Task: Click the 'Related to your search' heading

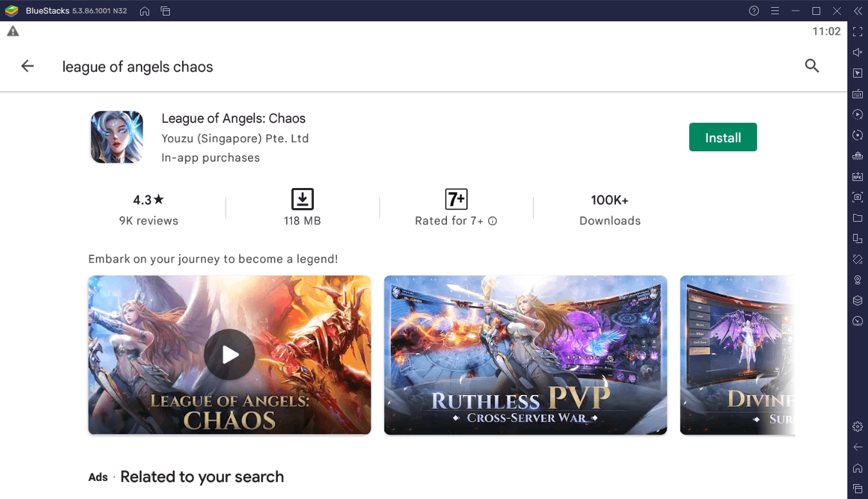Action: click(x=202, y=477)
